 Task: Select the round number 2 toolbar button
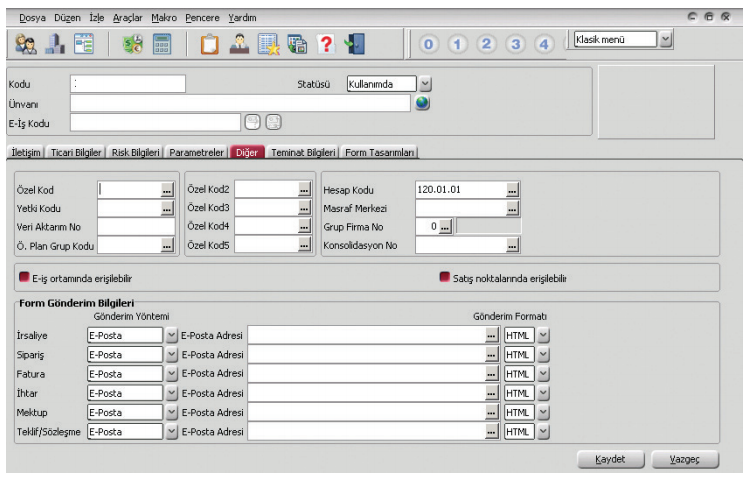pos(486,44)
